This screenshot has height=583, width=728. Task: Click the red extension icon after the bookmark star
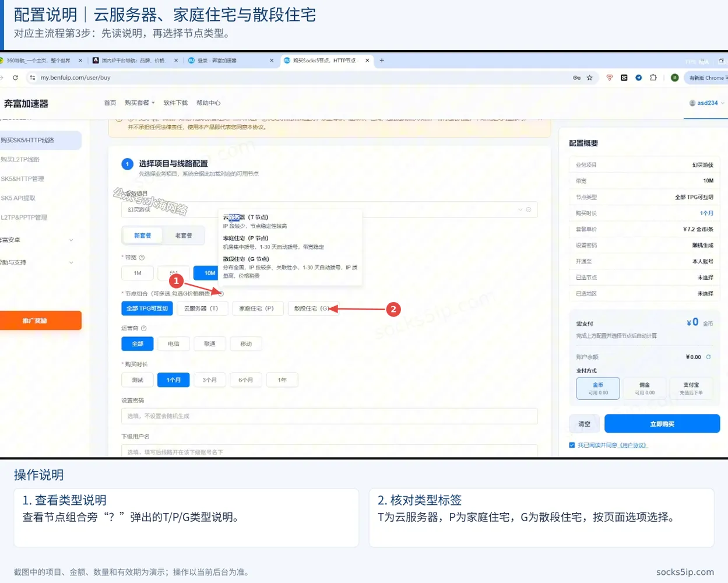point(610,78)
